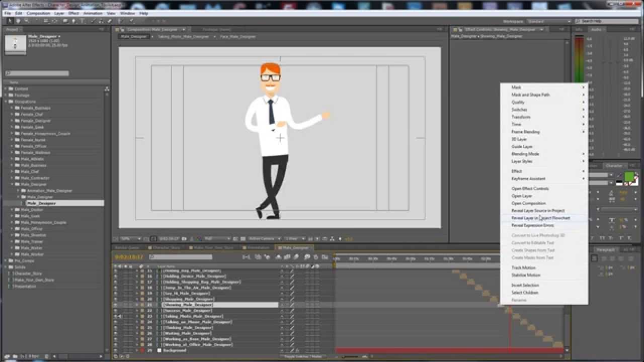644x362 pixels.
Task: Enable frame blending button in timeline header
Action: (x=287, y=257)
